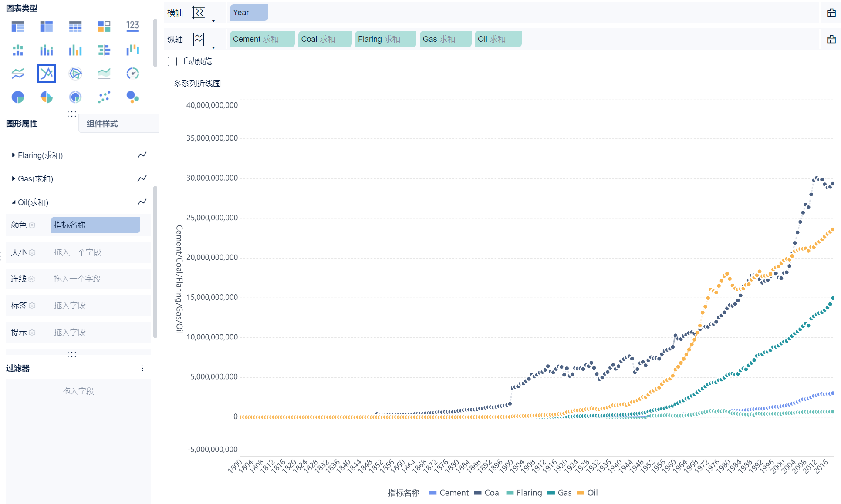Click the line mark icon for Flaring(求和)
This screenshot has width=841, height=504.
click(142, 155)
